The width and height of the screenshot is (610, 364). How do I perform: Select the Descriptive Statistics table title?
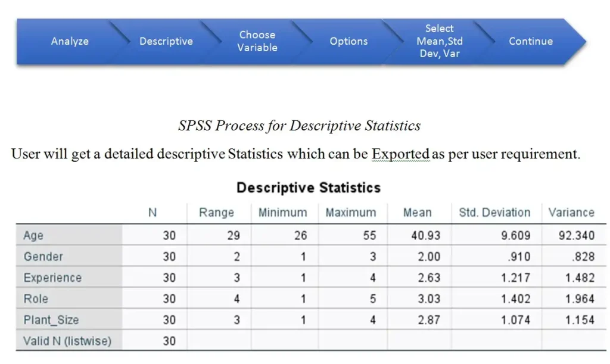309,187
